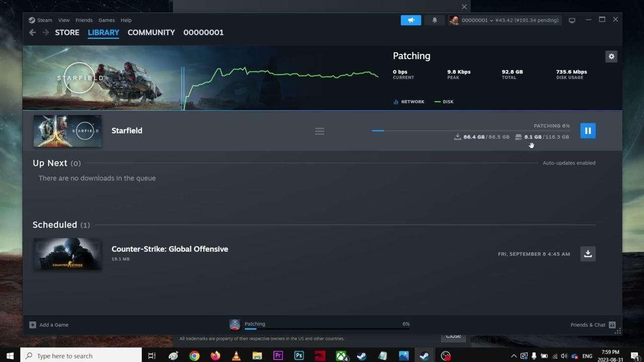
Task: Open the 00000001 profile tab
Action: tap(203, 32)
